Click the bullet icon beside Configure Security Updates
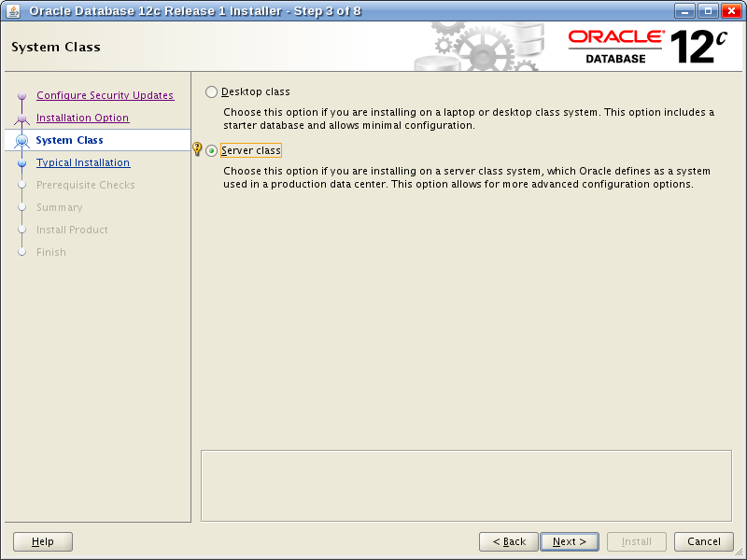Screen dimensions: 747x560 tap(22, 96)
